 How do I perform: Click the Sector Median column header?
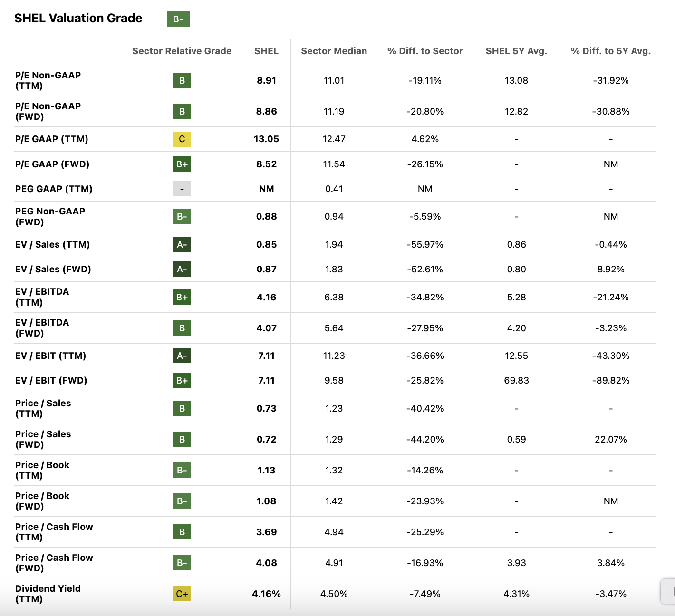coord(334,51)
